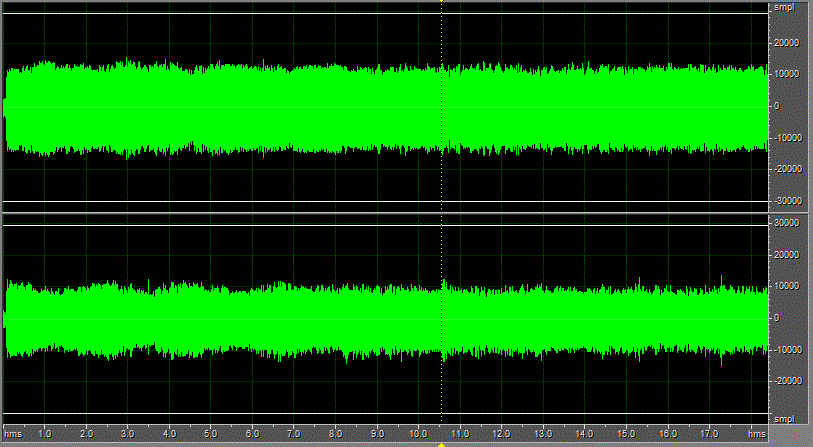
Task: Click the 7.0 mark on the time ruler
Action: [x=294, y=434]
